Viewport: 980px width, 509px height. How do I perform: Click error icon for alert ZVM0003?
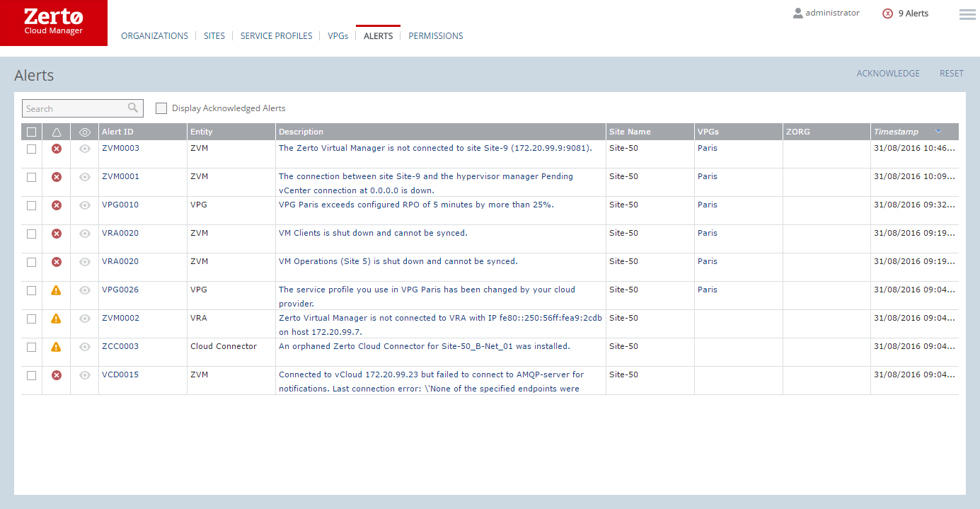tap(57, 149)
